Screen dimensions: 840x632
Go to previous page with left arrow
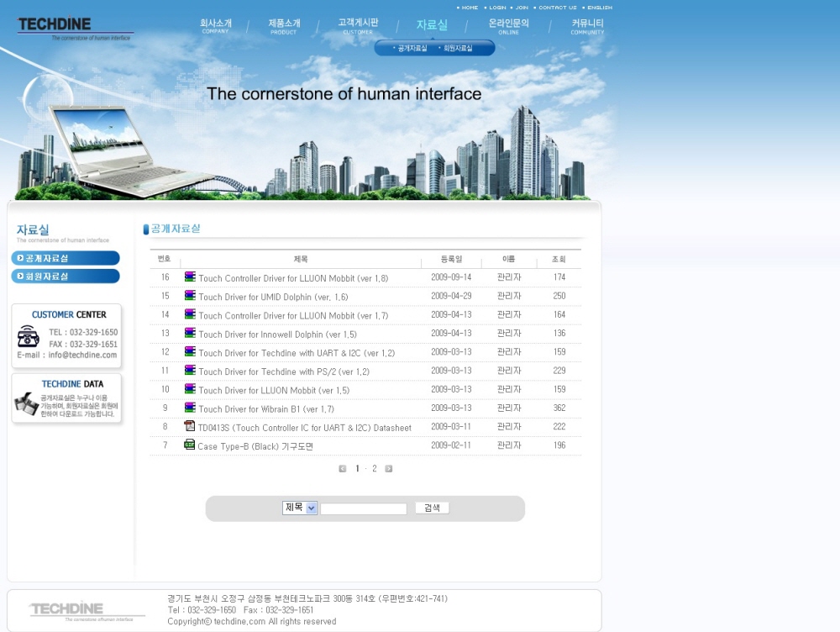click(343, 469)
